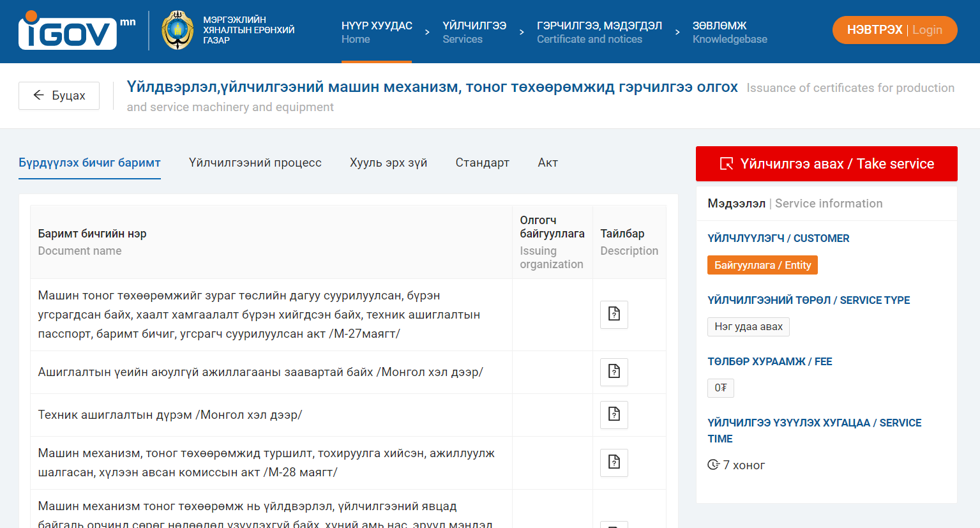
Task: Open description icon for Техник ашиглалтын дүрэм row
Action: [614, 414]
